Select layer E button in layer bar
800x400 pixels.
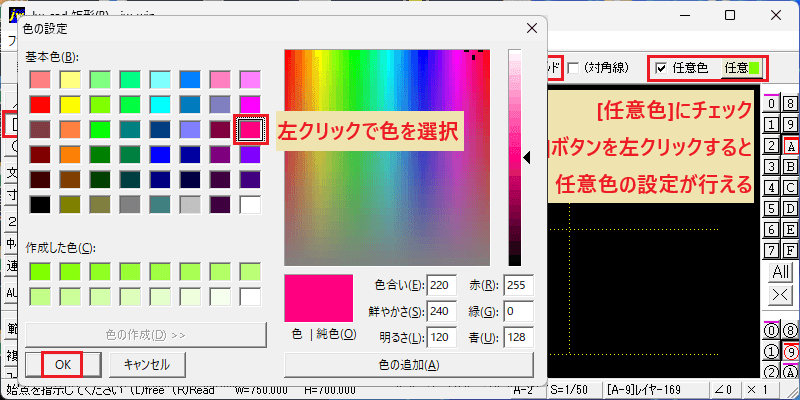tap(790, 230)
